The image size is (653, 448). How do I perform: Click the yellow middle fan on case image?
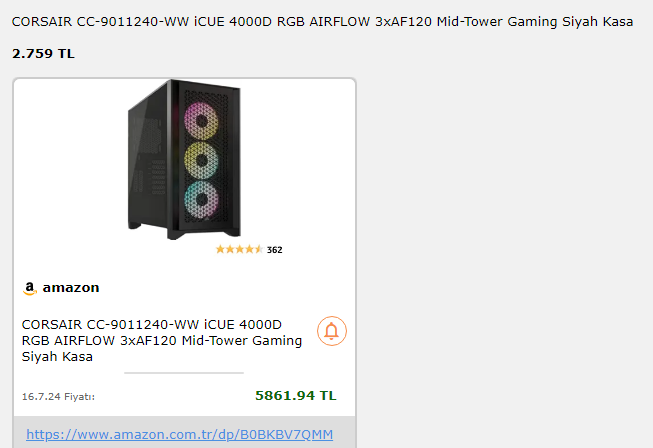[x=202, y=161]
